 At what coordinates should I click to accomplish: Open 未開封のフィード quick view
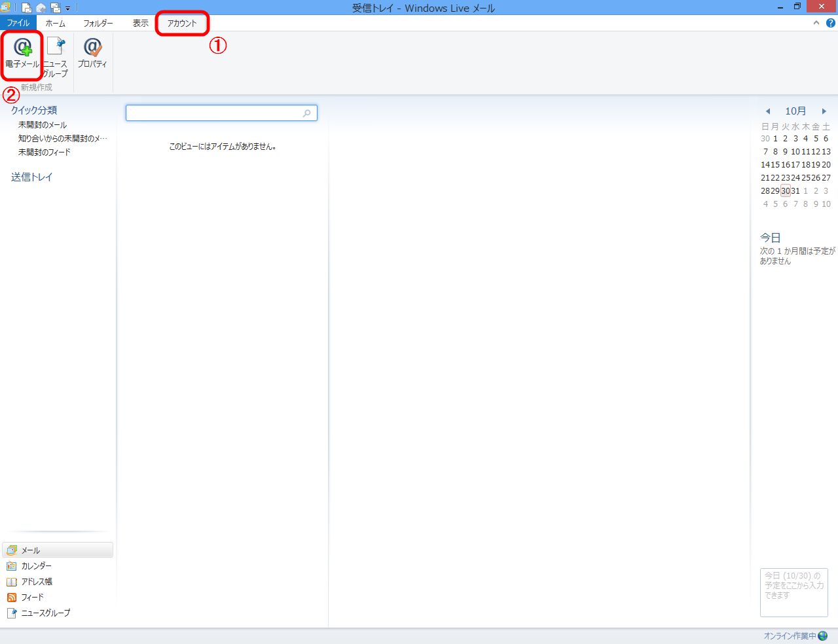click(45, 152)
